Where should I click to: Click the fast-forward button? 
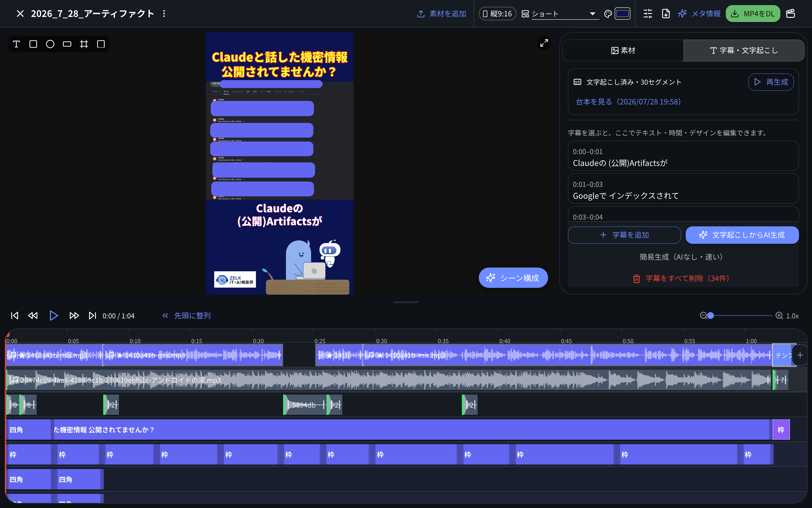[74, 316]
